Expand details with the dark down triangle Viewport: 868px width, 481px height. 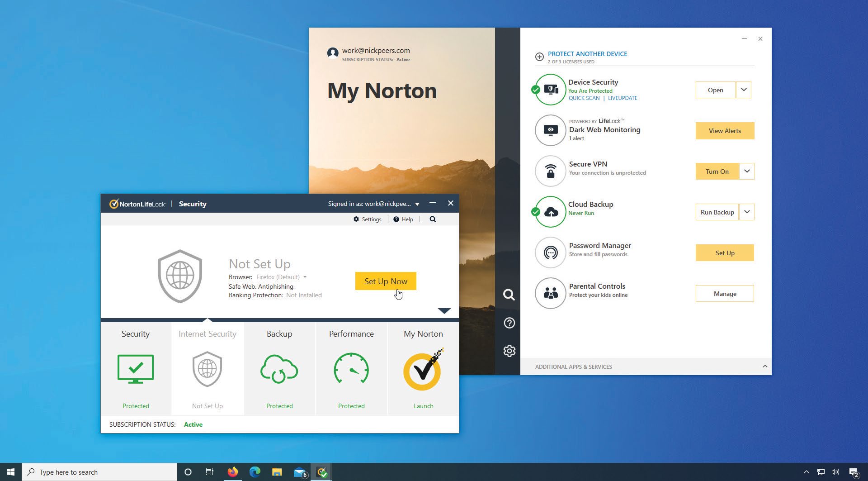tap(444, 311)
